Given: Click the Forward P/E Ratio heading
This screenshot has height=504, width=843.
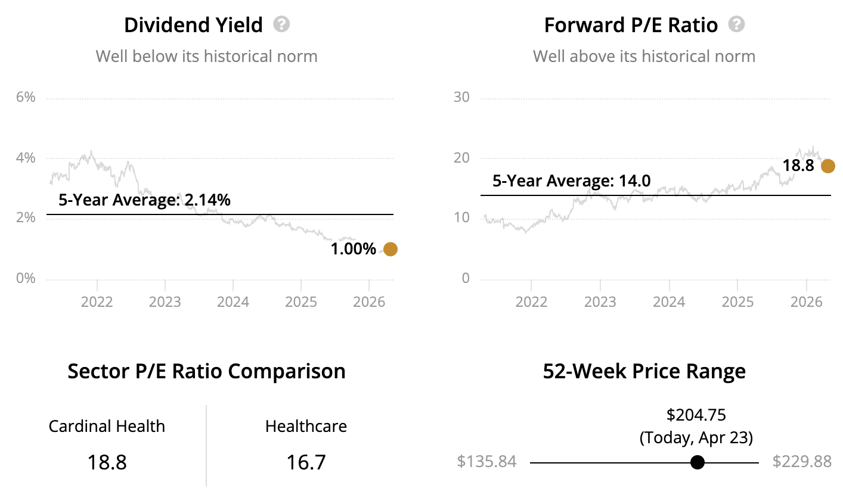Looking at the screenshot, I should pyautogui.click(x=631, y=25).
